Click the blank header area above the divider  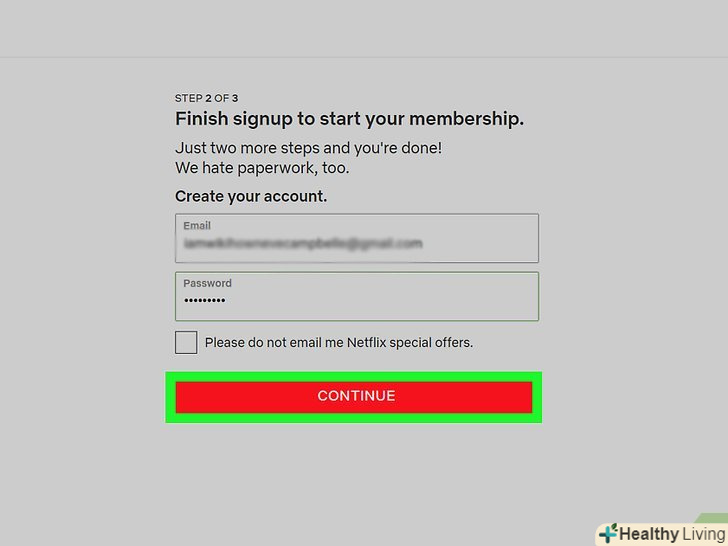[364, 28]
